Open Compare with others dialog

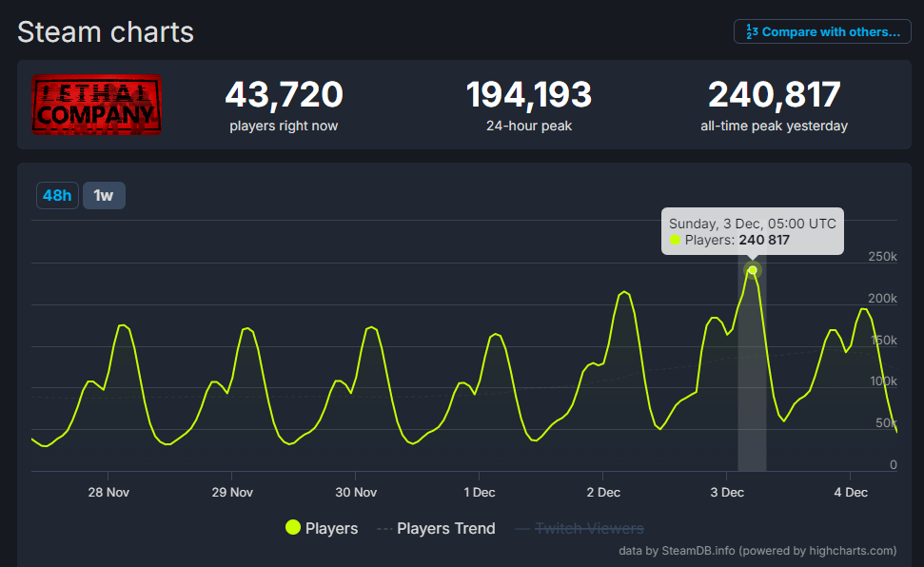click(x=822, y=31)
